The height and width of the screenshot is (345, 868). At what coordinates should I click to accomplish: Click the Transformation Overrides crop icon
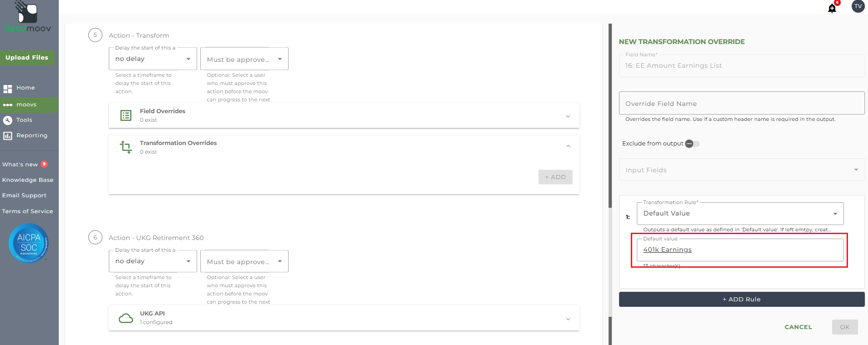[126, 147]
